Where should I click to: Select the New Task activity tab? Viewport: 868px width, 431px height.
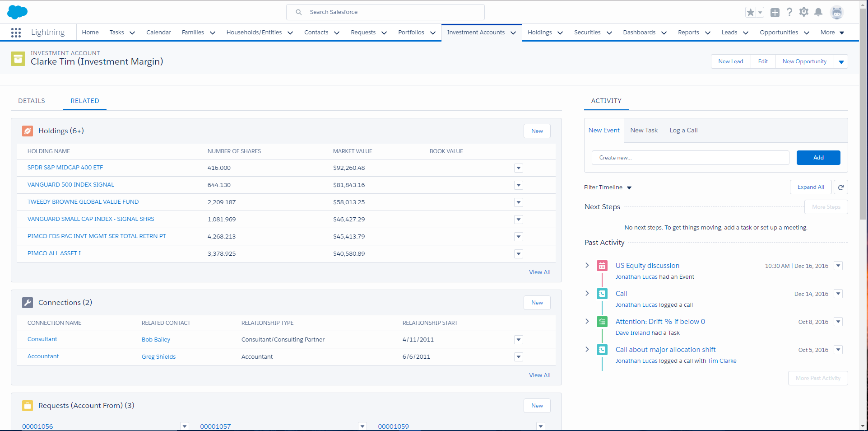(x=644, y=130)
